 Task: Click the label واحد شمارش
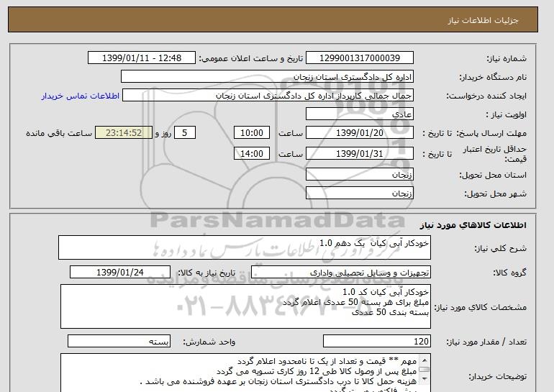(209, 342)
